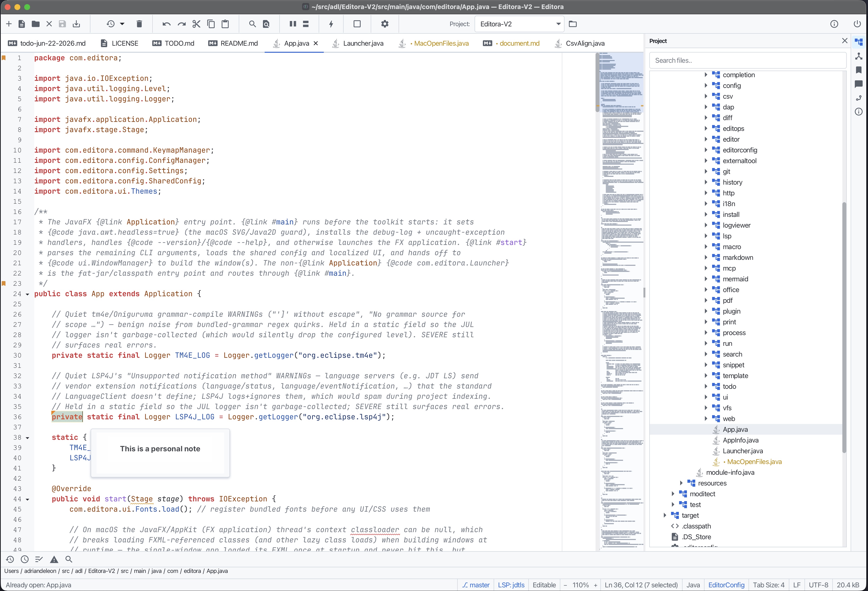This screenshot has width=868, height=591.
Task: Close the App.java tab
Action: click(x=316, y=43)
